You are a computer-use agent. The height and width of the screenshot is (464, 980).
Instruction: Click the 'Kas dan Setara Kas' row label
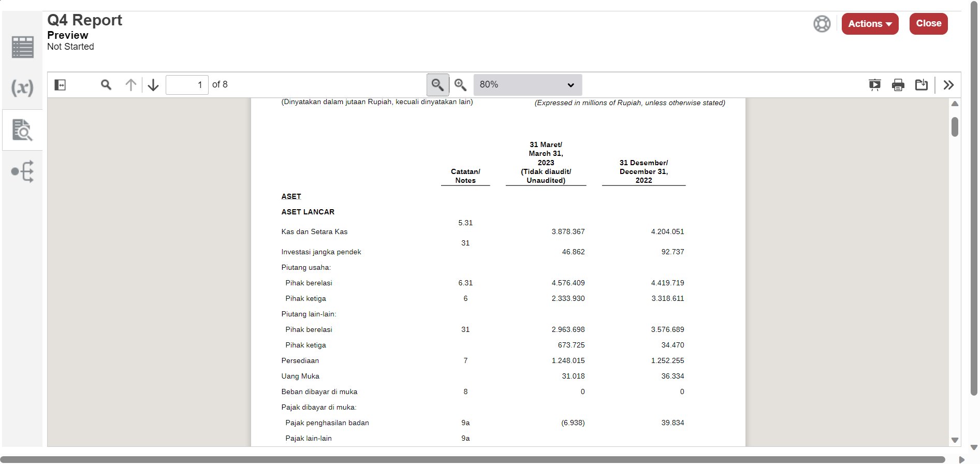pyautogui.click(x=314, y=232)
